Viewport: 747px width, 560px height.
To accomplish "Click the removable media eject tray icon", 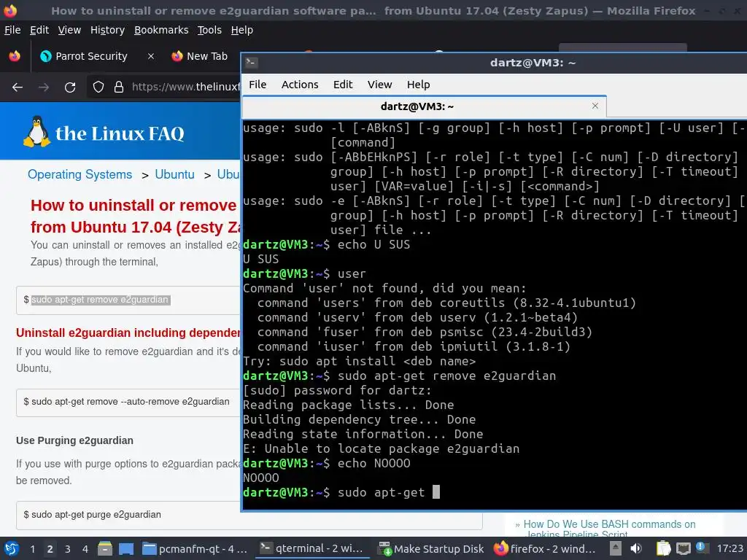I will 616,548.
